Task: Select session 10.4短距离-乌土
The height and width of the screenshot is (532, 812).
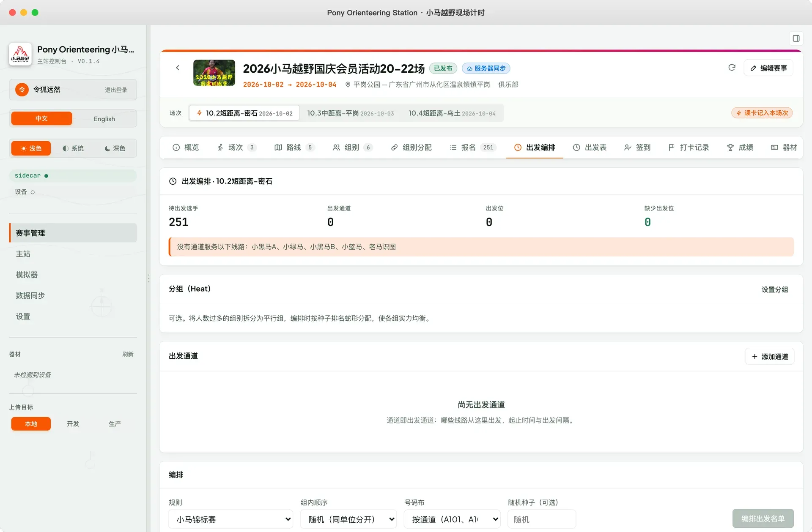Action: coord(452,113)
